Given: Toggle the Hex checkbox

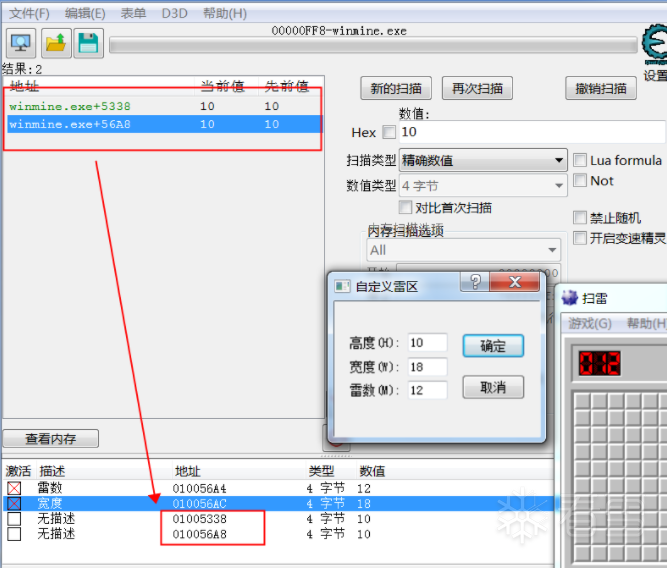Looking at the screenshot, I should pyautogui.click(x=389, y=132).
